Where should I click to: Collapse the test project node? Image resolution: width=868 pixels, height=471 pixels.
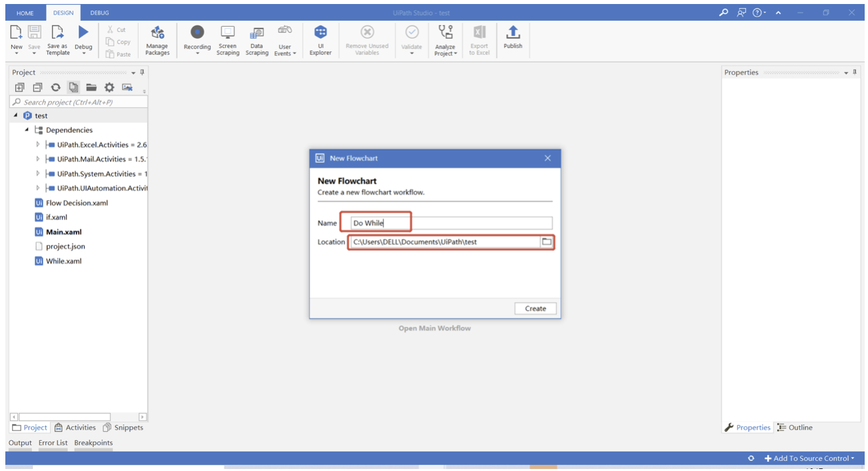[16, 115]
